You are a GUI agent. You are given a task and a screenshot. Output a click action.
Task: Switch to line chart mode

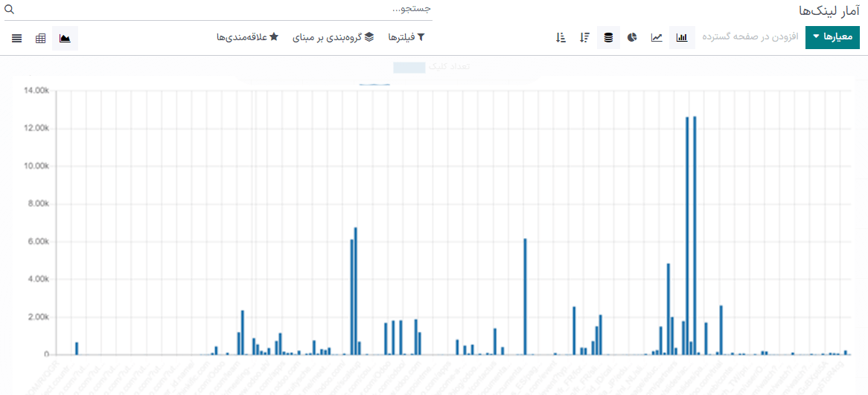pos(657,37)
